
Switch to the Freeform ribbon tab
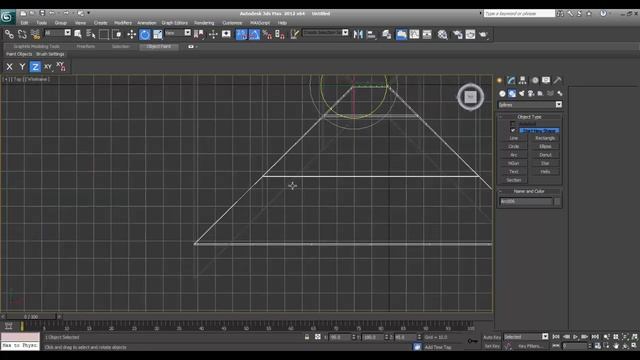pos(86,47)
